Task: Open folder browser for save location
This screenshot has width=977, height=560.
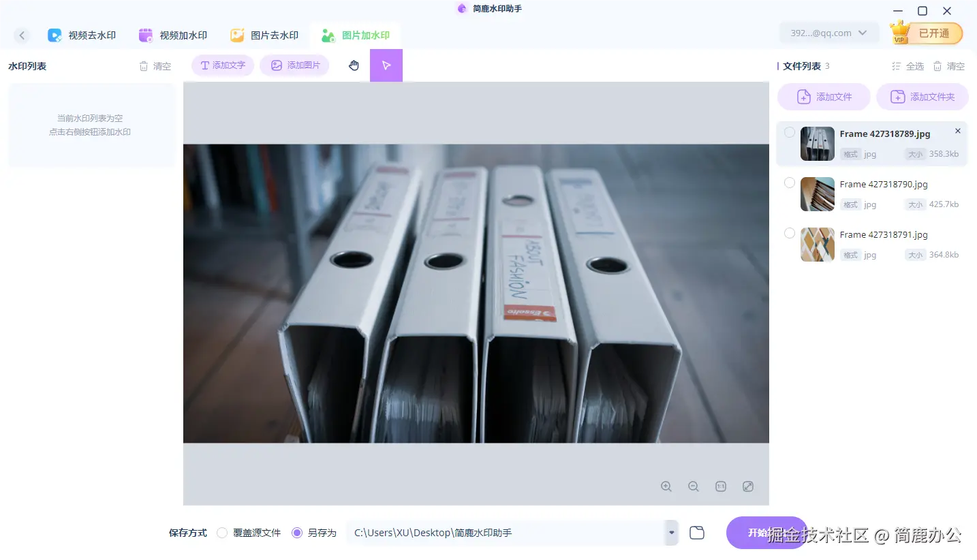Action: [x=696, y=532]
